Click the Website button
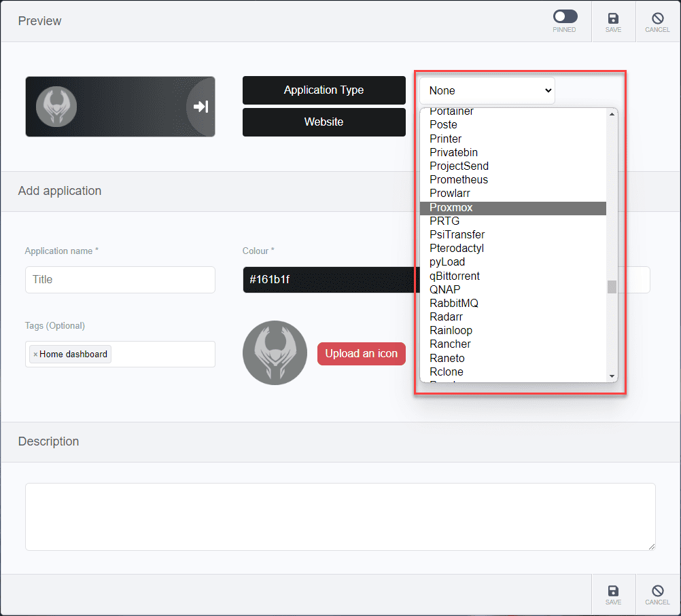The image size is (681, 616). point(324,122)
